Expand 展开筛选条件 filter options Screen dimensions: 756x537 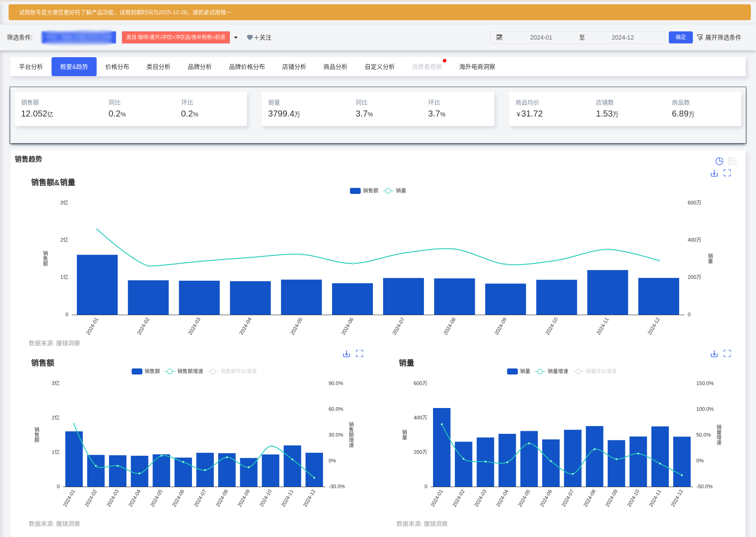(719, 37)
